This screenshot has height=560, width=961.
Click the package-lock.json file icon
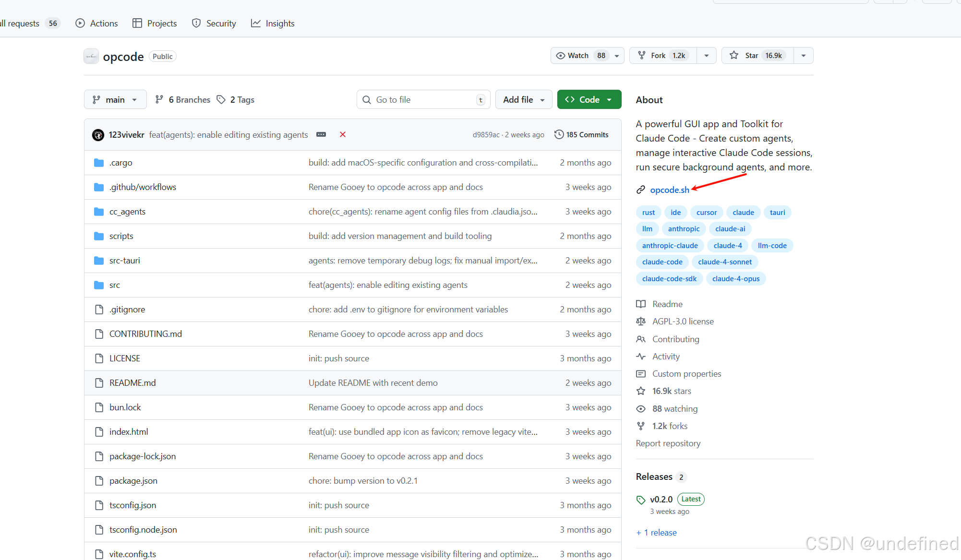click(99, 456)
